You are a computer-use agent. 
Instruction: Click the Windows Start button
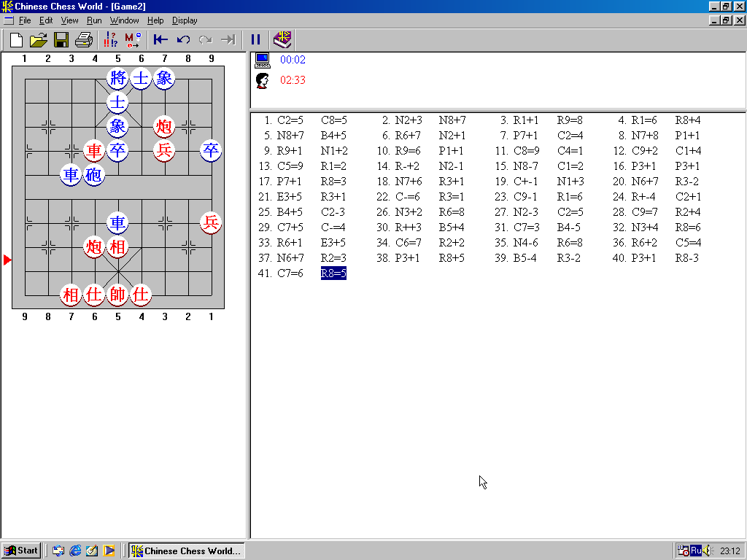(21, 551)
